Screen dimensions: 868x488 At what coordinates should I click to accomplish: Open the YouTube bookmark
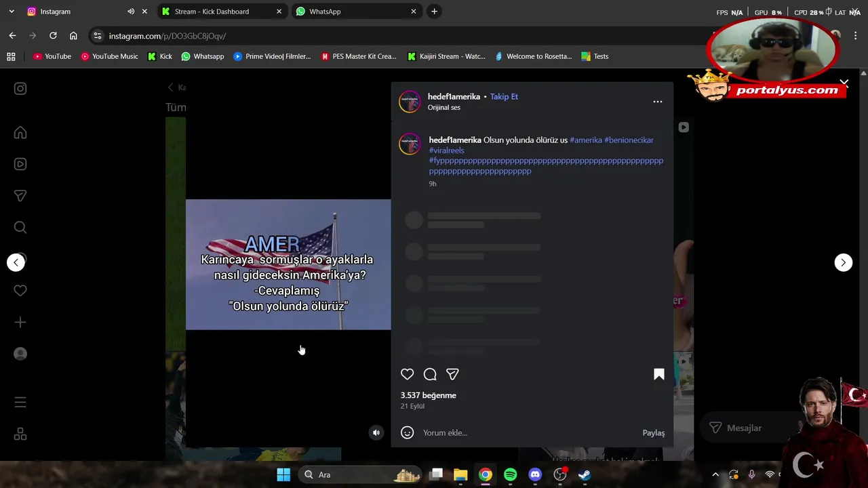pos(52,56)
